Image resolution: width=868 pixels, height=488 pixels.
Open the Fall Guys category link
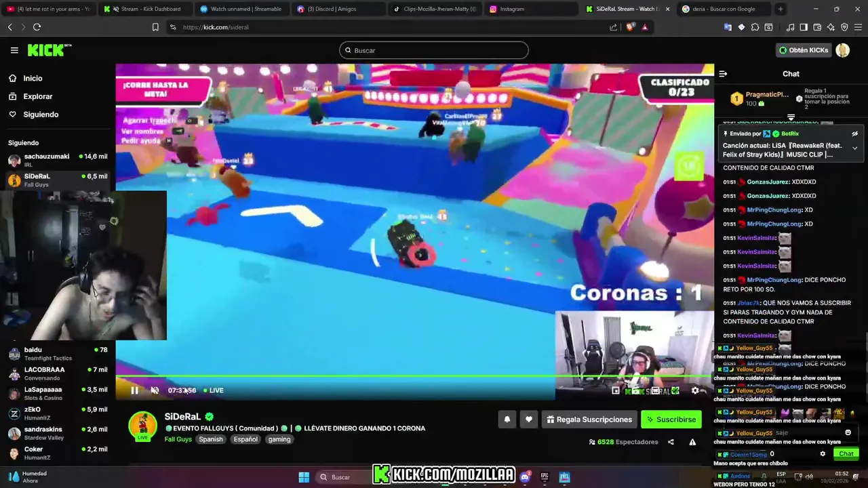[x=178, y=439]
